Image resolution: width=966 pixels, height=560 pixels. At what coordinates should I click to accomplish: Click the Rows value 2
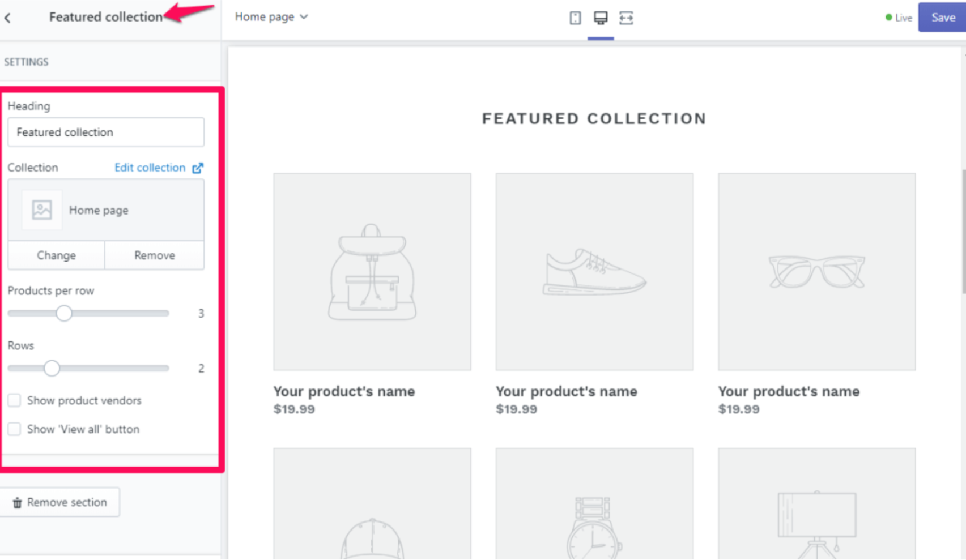[201, 368]
